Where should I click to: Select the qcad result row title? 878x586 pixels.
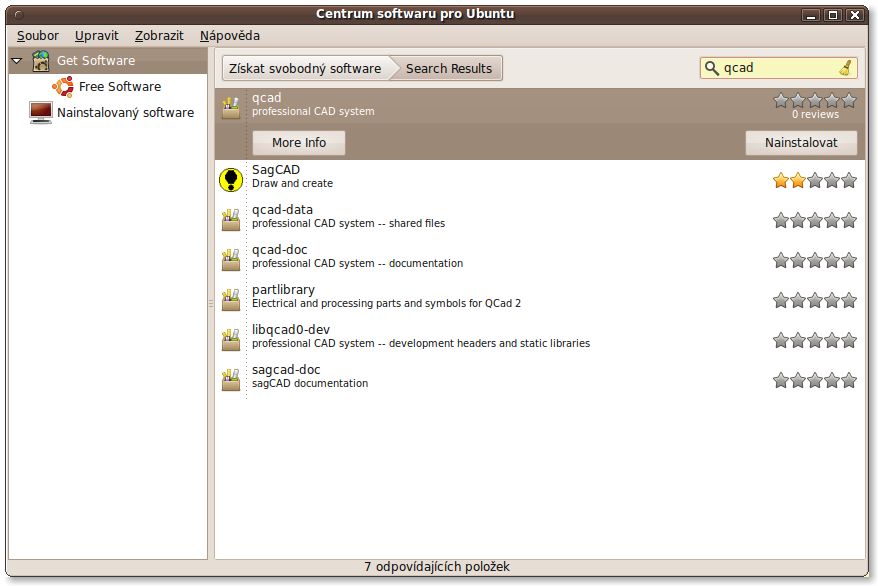267,97
